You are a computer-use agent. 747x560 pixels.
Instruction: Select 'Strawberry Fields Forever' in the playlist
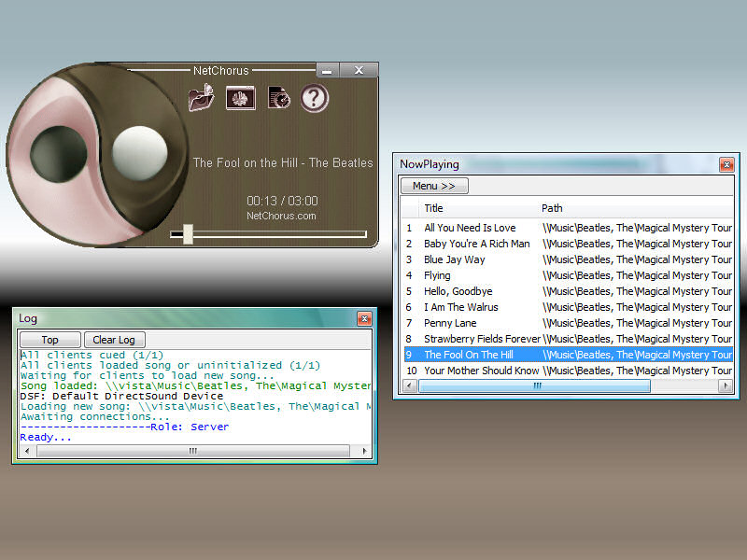(x=482, y=339)
